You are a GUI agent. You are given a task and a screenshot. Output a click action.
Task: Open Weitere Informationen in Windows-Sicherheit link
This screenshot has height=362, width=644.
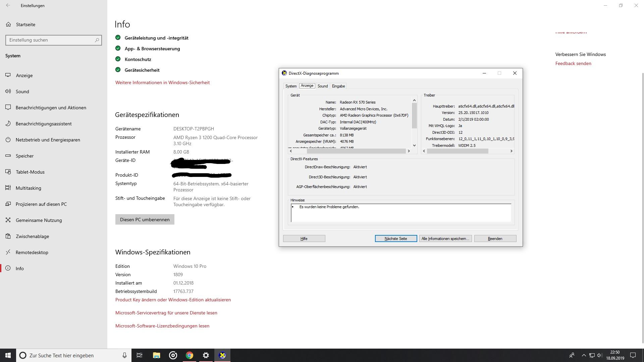coord(162,82)
